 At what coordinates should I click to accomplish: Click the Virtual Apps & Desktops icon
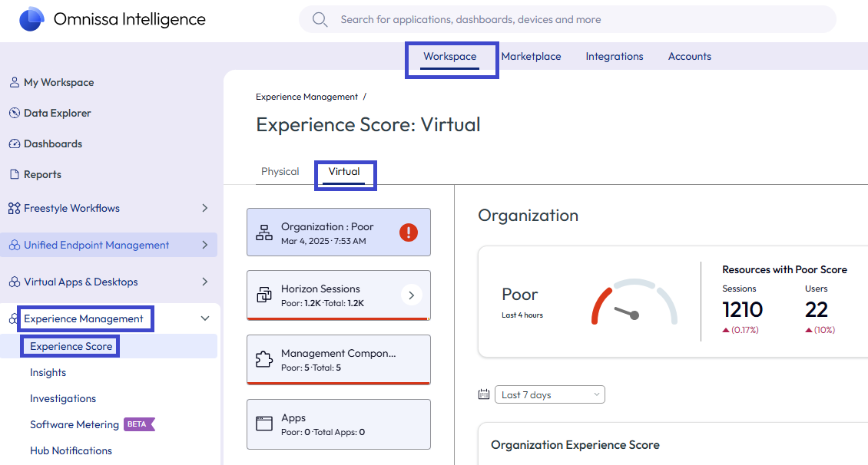click(x=15, y=282)
